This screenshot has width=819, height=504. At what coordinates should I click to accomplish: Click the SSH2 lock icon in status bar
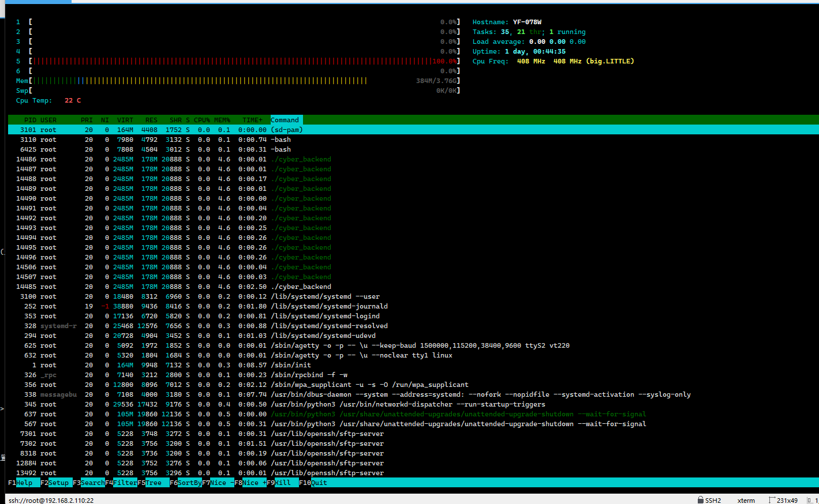[x=700, y=500]
